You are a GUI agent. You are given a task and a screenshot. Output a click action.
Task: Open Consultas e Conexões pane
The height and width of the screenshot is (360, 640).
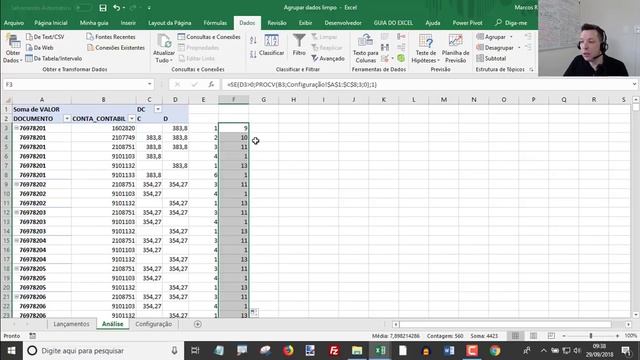(x=209, y=37)
